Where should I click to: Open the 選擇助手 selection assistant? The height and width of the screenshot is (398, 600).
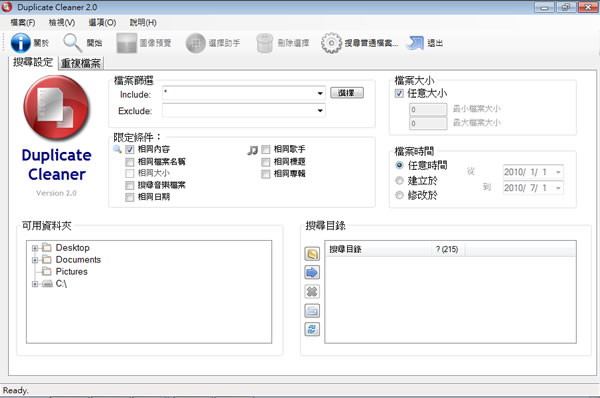213,43
